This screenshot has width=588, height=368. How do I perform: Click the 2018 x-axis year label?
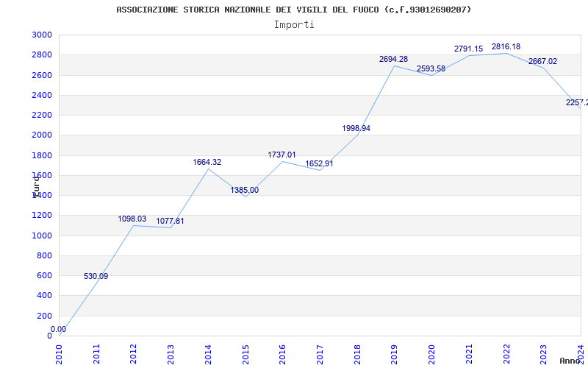pyautogui.click(x=357, y=355)
